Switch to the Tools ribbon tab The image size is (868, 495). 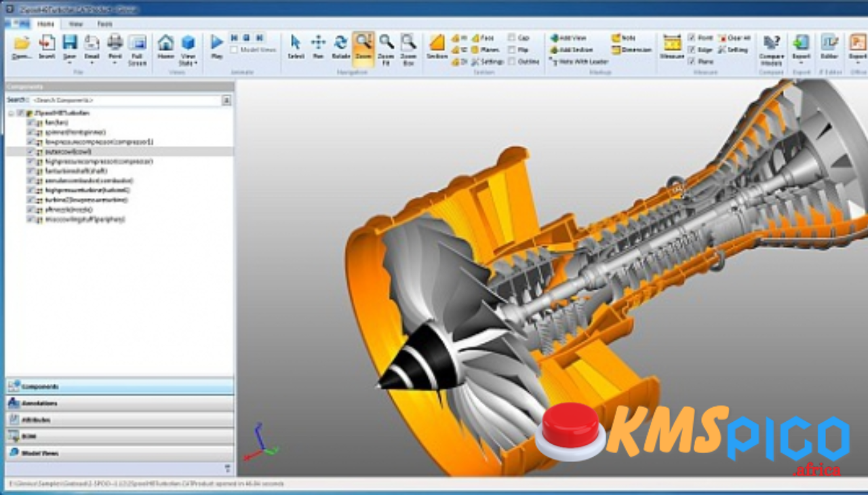(x=105, y=24)
